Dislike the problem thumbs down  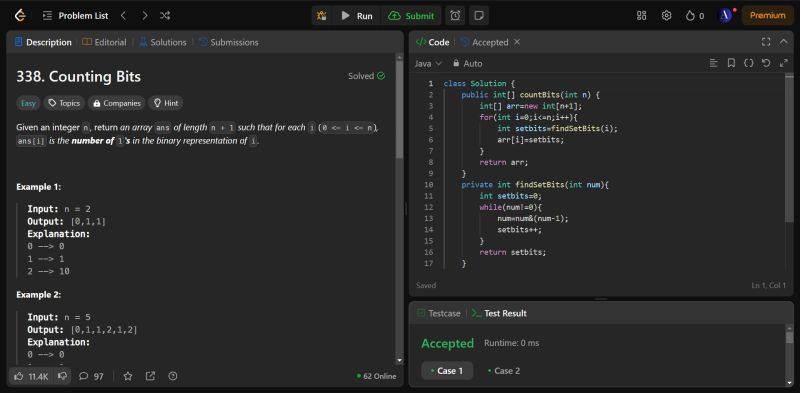tap(62, 376)
